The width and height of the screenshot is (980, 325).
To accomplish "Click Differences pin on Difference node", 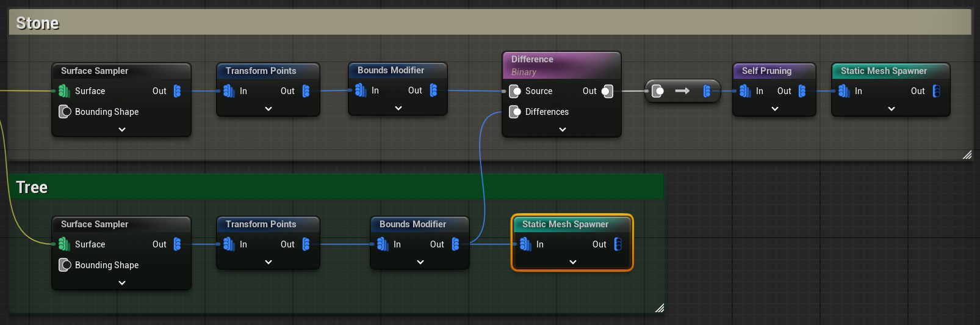I will point(515,112).
